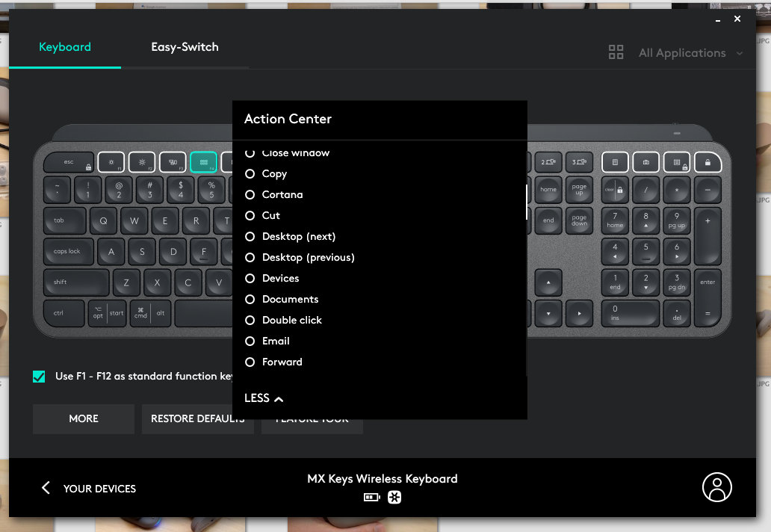Click the Easy-Switch channel 3 key

tap(579, 161)
